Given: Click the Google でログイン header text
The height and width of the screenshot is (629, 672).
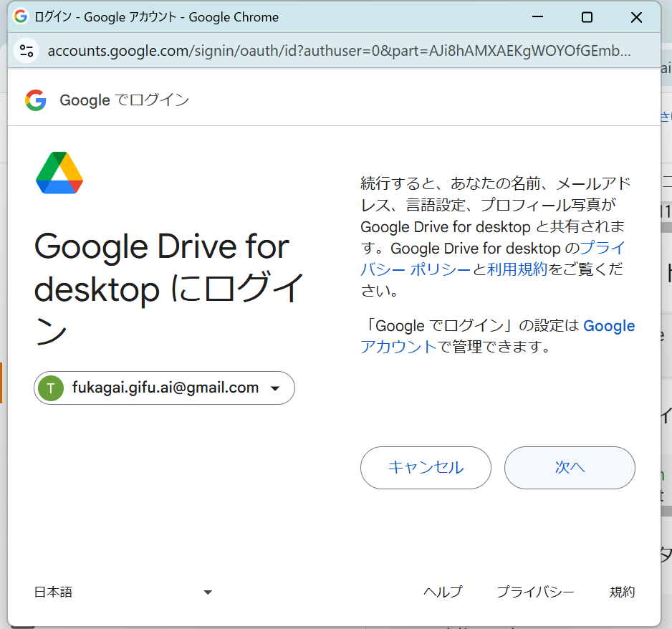Looking at the screenshot, I should (124, 100).
